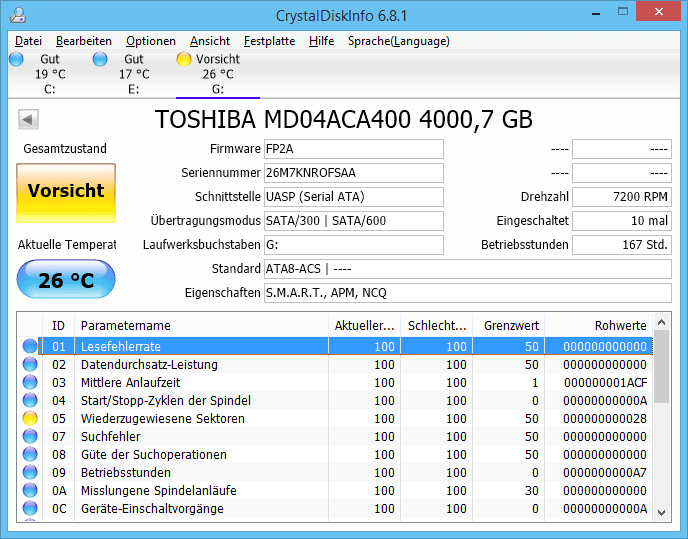Click the Seriennummer field 26M7KNROFSAA
Image resolution: width=688 pixels, height=539 pixels.
click(x=354, y=173)
